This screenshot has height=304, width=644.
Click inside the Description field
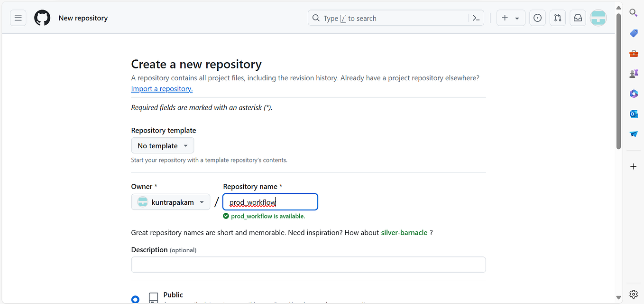point(308,265)
